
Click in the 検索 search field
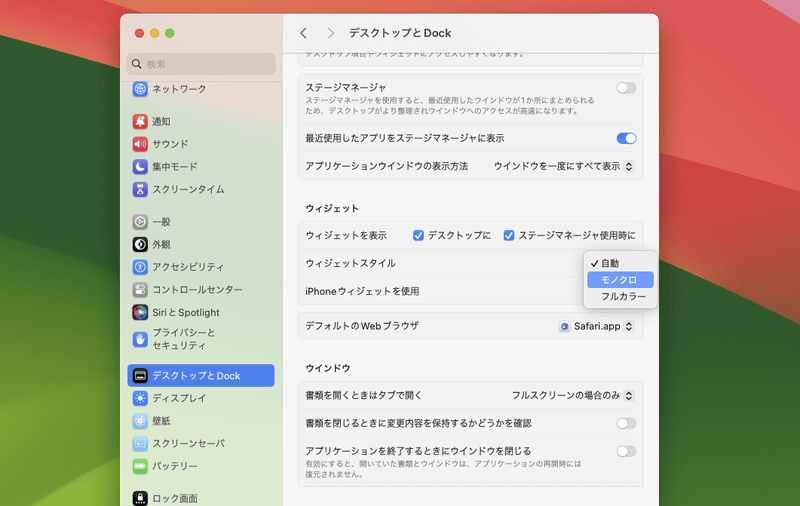click(x=201, y=64)
